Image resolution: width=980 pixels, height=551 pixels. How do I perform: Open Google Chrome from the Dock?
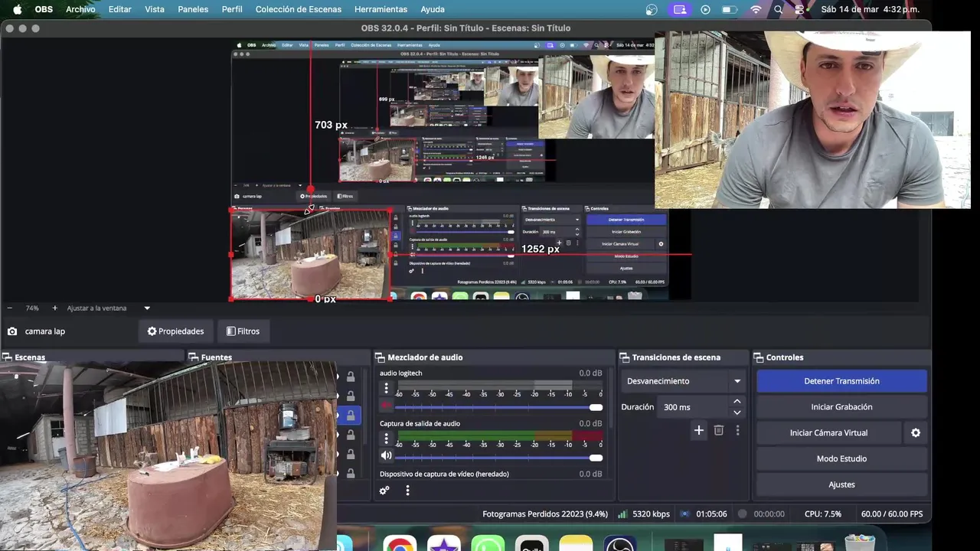[400, 543]
